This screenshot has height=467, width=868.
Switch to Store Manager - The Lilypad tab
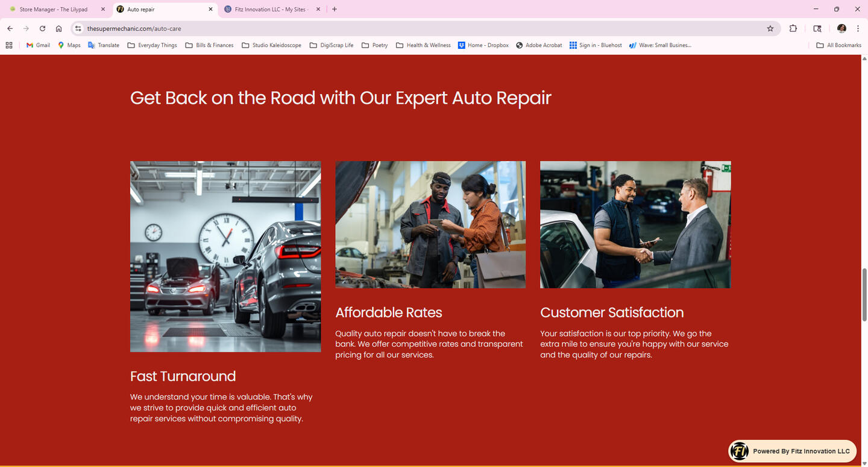point(53,10)
